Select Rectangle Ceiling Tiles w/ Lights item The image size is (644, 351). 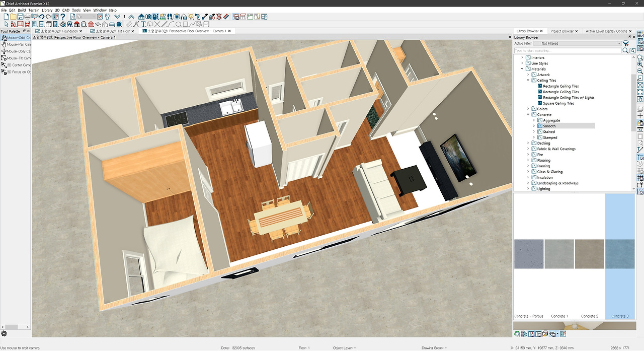point(566,98)
